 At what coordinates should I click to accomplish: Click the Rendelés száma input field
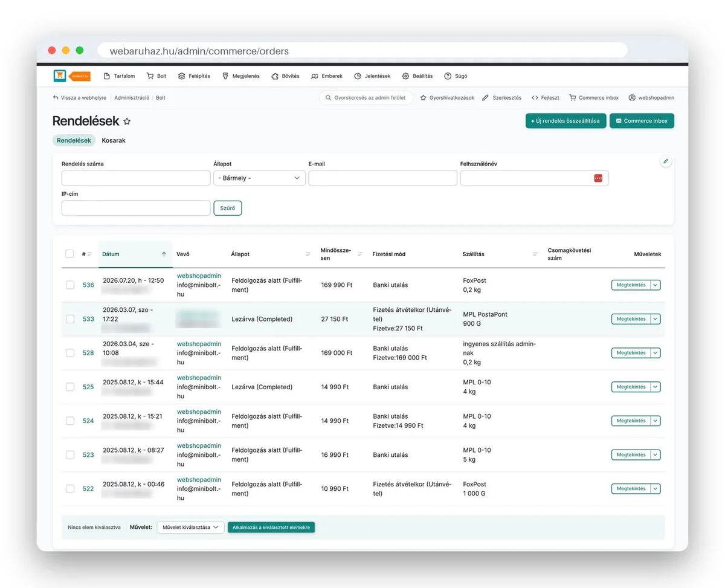pos(136,178)
